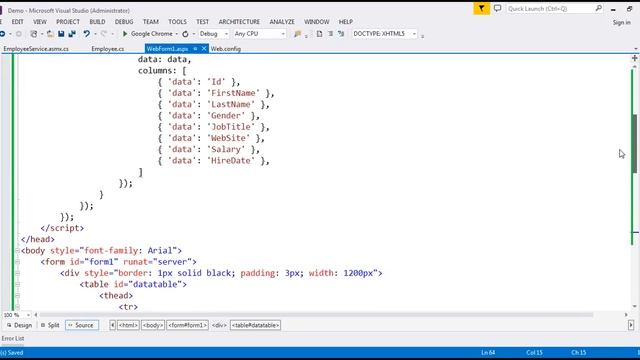Open the BUILD menu
Screen dimensions: 640x360
97,22
